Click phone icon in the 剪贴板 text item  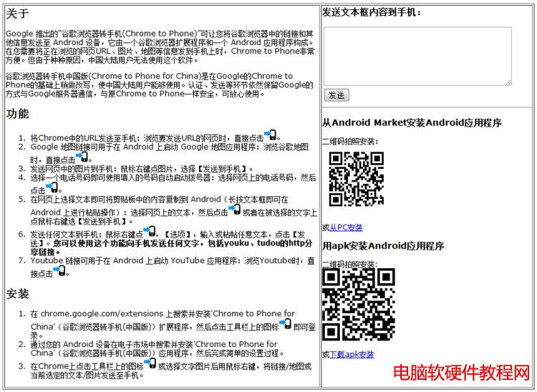point(234,210)
